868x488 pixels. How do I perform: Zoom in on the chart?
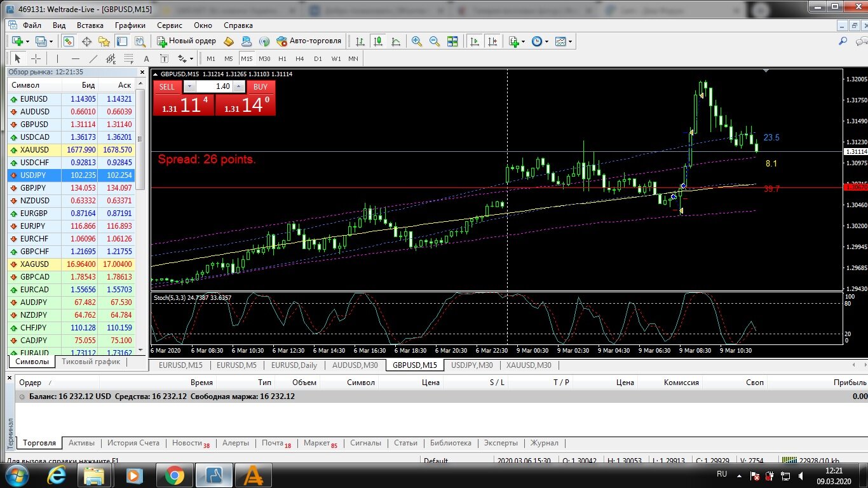[x=417, y=41]
